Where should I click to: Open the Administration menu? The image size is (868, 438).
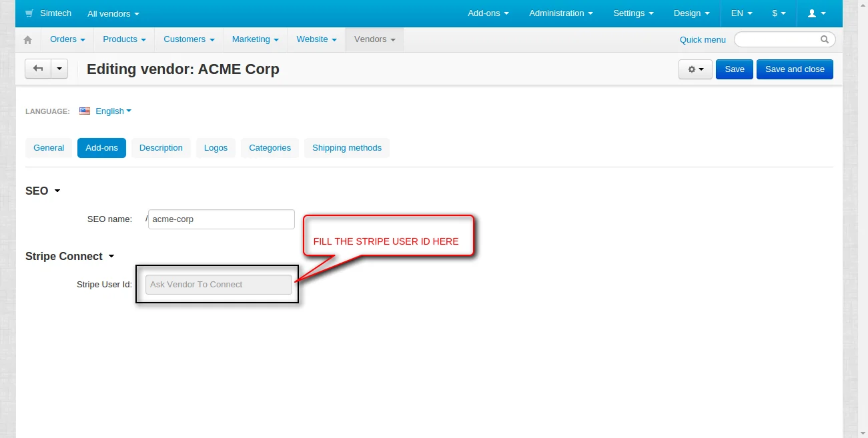tap(560, 13)
